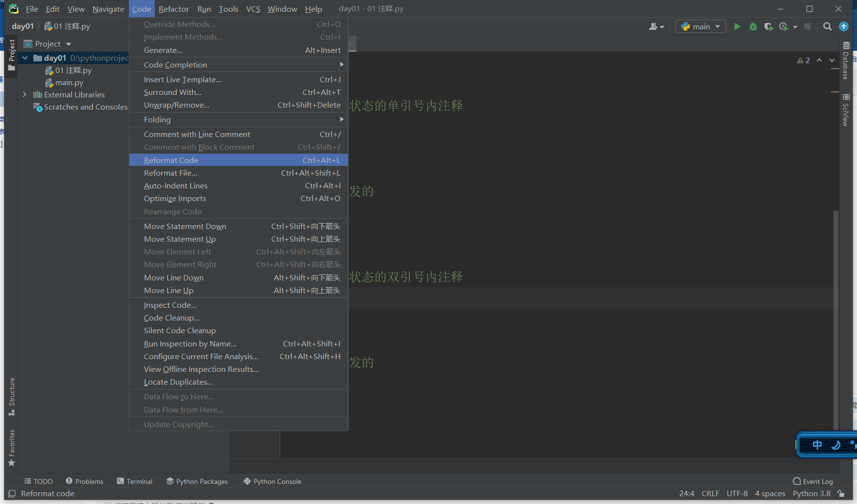Open the Python Console

tap(272, 481)
